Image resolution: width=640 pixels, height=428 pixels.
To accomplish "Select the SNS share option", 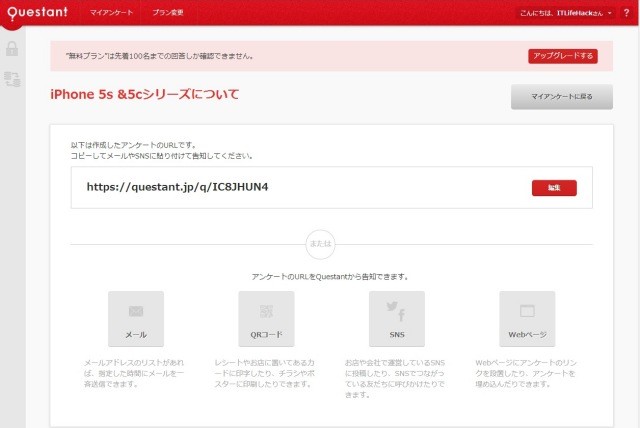I will coord(397,319).
